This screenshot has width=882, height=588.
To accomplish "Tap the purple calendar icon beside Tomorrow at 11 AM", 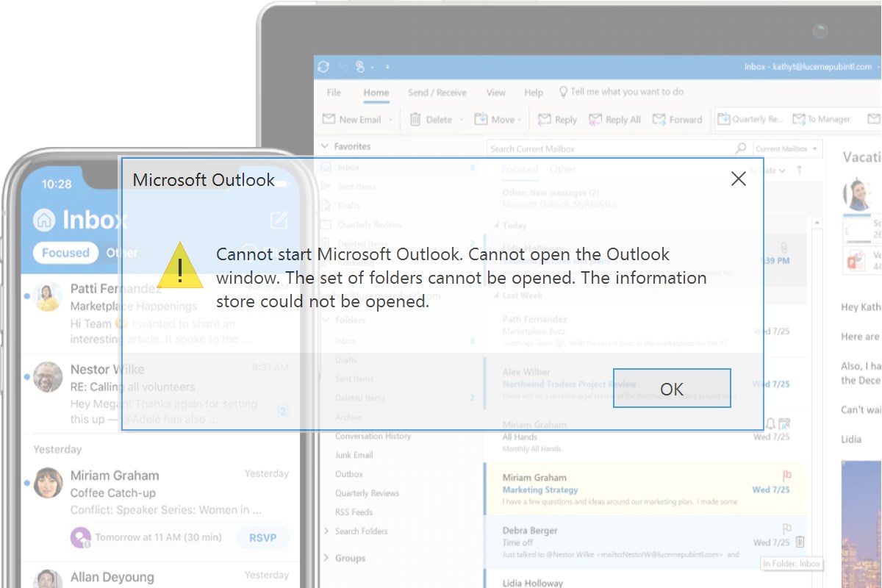I will (x=80, y=537).
